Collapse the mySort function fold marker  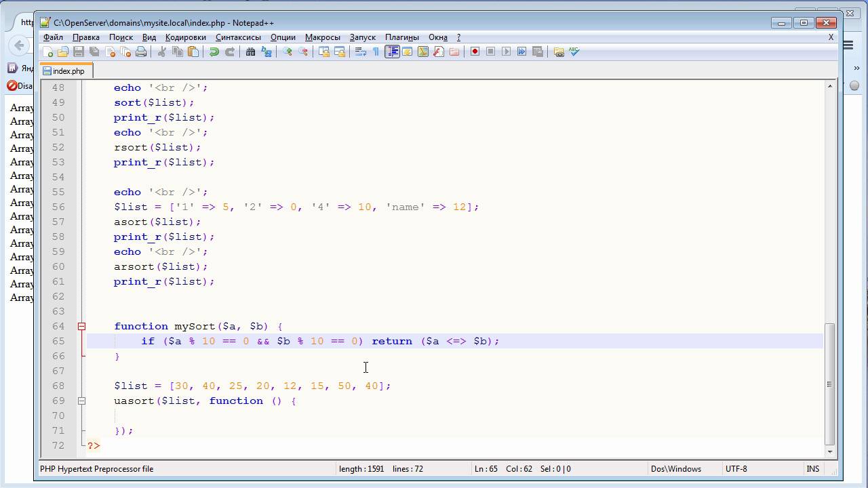81,326
